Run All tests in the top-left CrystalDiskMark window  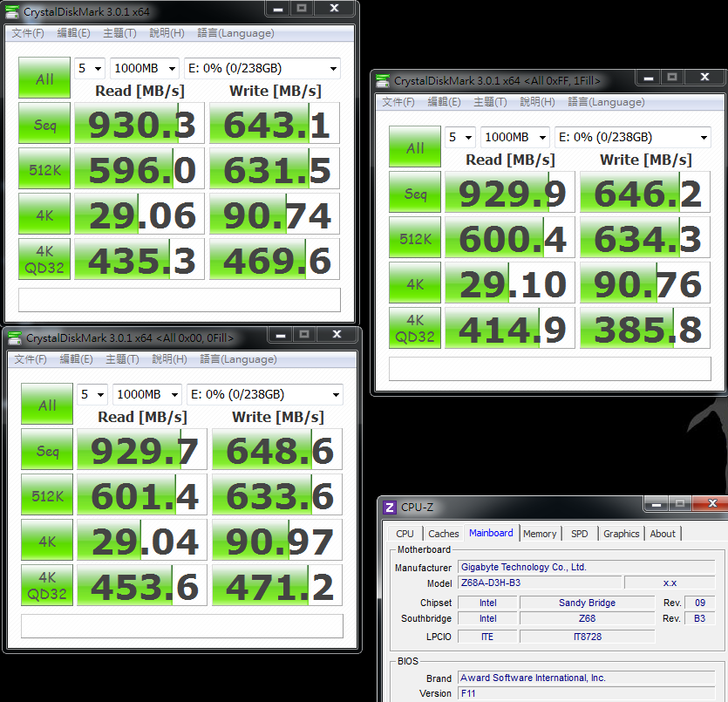[x=44, y=78]
